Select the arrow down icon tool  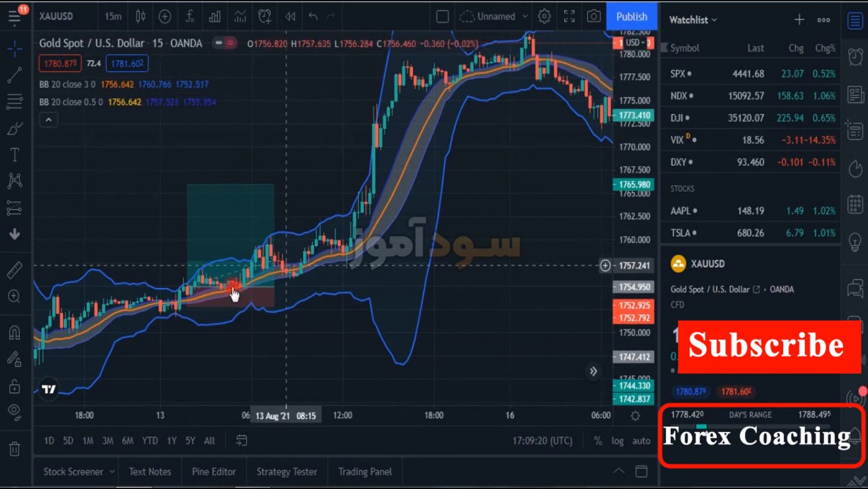point(14,234)
